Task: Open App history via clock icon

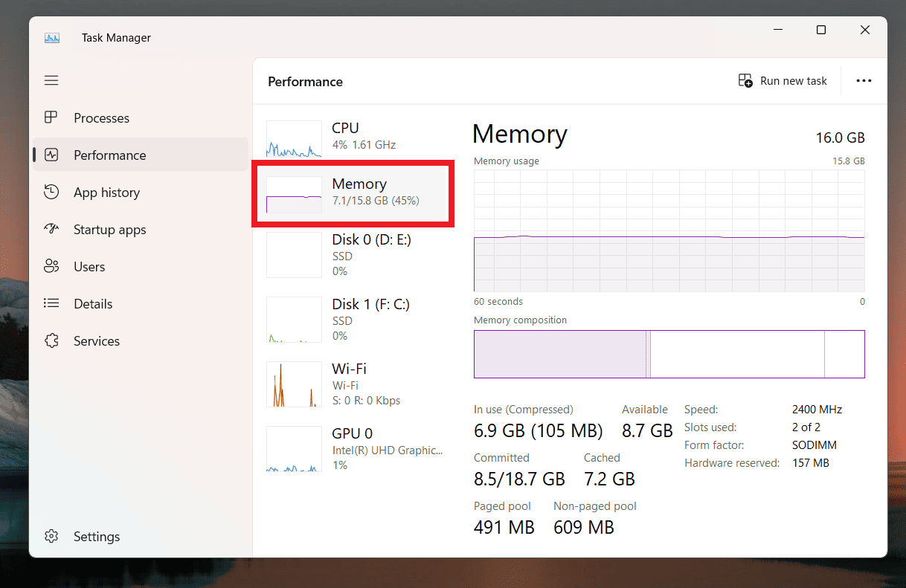Action: 51,192
